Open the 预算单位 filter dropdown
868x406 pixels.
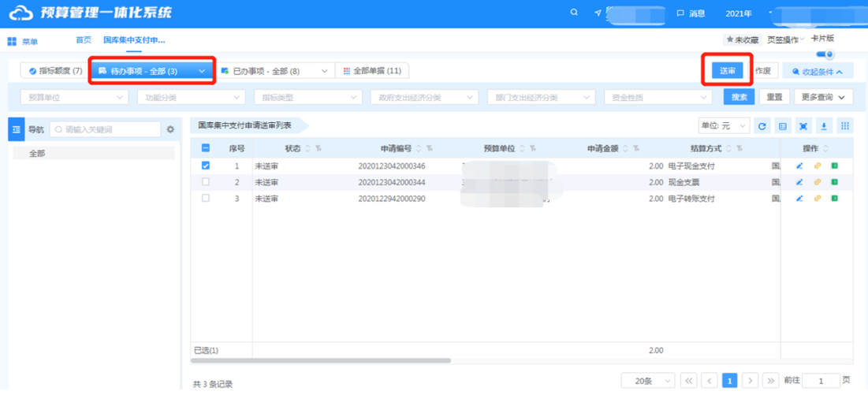tap(73, 97)
